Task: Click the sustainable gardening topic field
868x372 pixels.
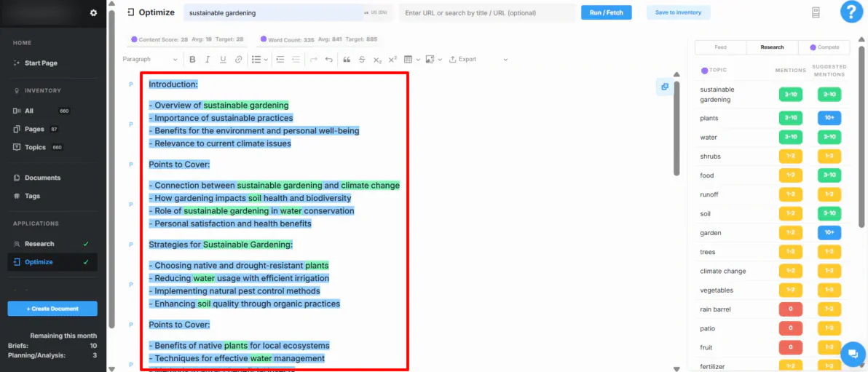Action: click(274, 12)
